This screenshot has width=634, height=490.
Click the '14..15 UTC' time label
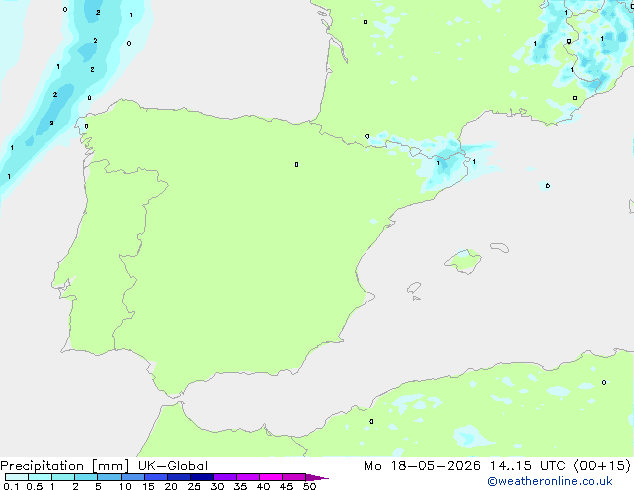pyautogui.click(x=527, y=466)
